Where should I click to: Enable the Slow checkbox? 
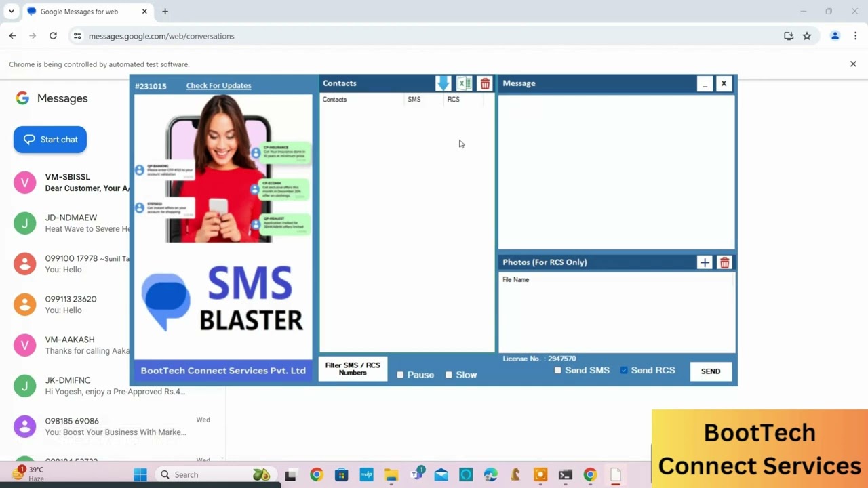(x=449, y=375)
